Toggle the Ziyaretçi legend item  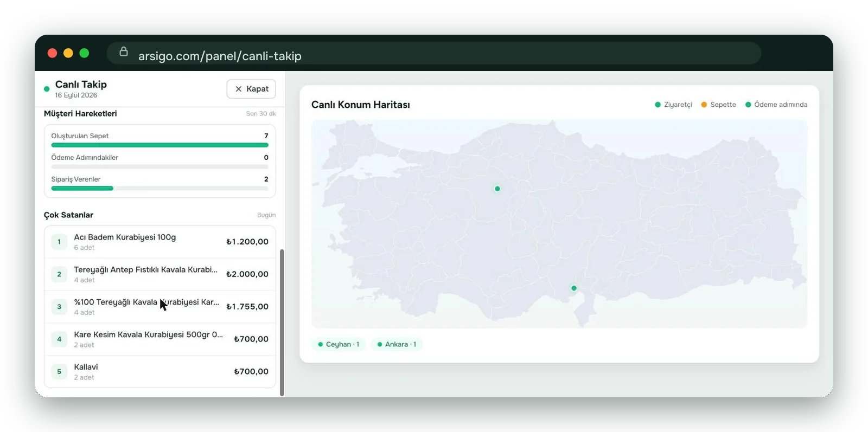tap(673, 105)
